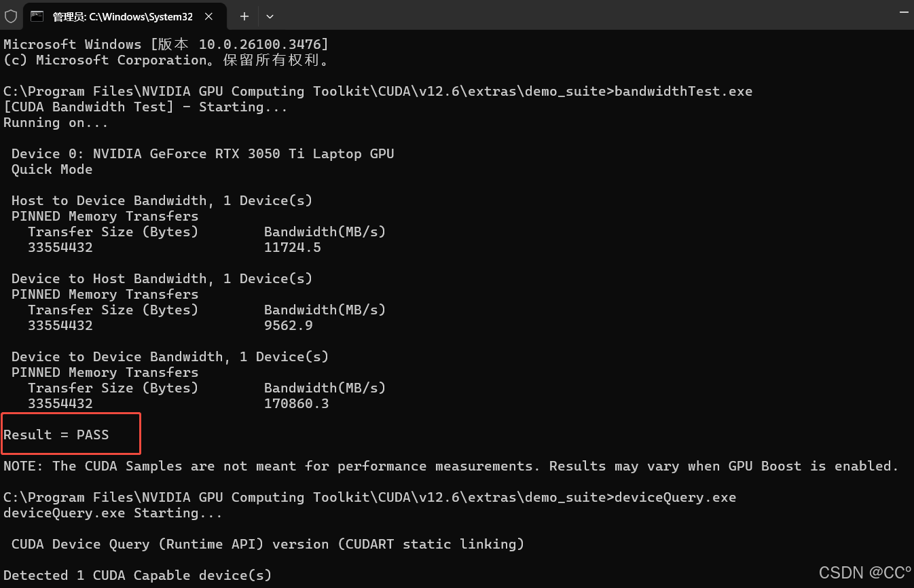Screen dimensions: 914x588
Task: Select the bandwidth value 170860.3
Action: tap(297, 403)
